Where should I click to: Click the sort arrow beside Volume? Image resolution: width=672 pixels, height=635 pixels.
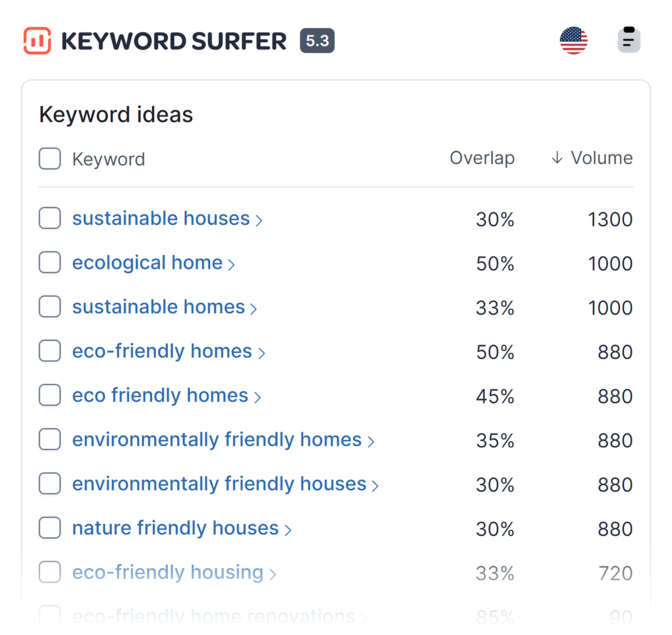coord(557,158)
